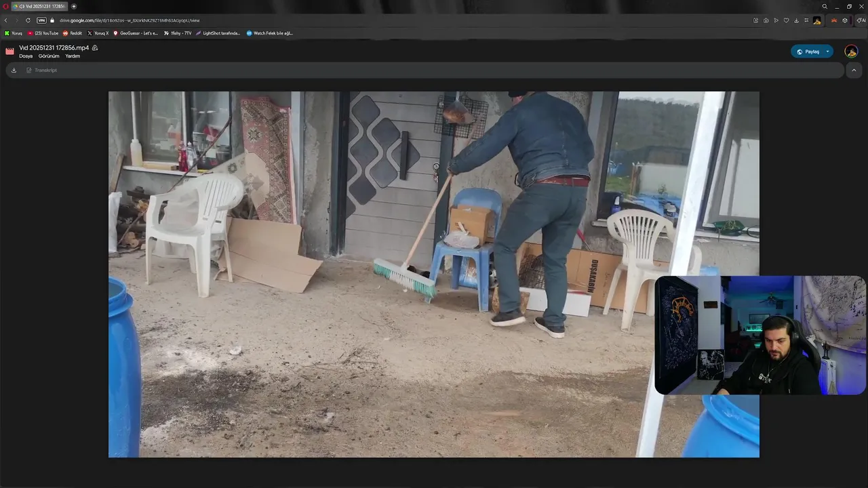Click the Paylaş share button

point(807,52)
